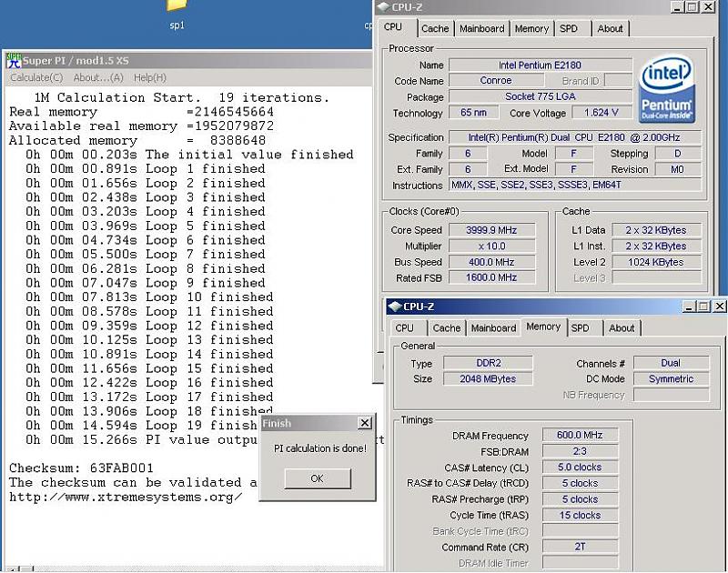Click the Super PI / mod1.5 XS title bar
The width and height of the screenshot is (728, 573).
coord(188,60)
